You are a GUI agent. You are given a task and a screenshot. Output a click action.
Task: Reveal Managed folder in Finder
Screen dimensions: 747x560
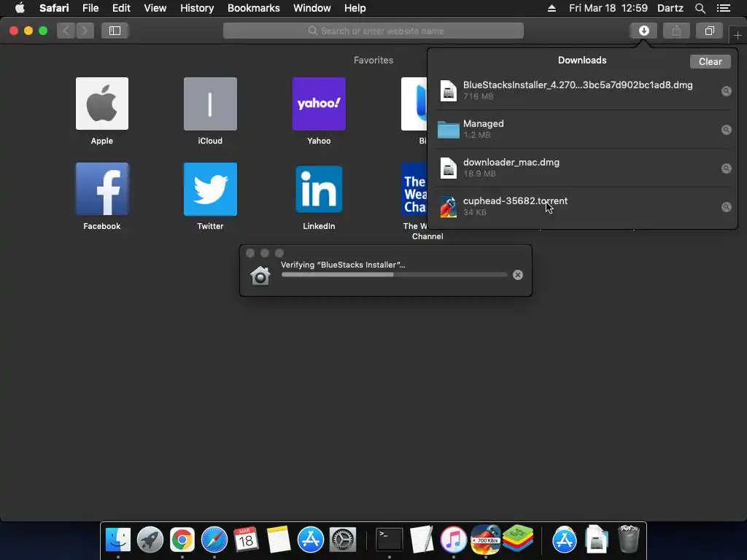[x=726, y=130]
